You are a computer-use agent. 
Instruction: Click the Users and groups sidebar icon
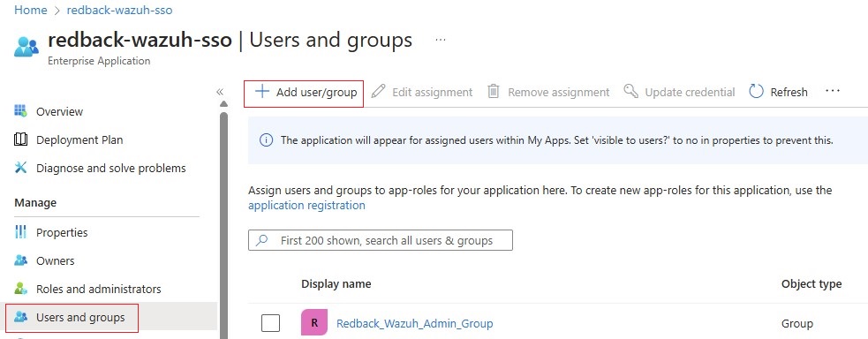20,317
